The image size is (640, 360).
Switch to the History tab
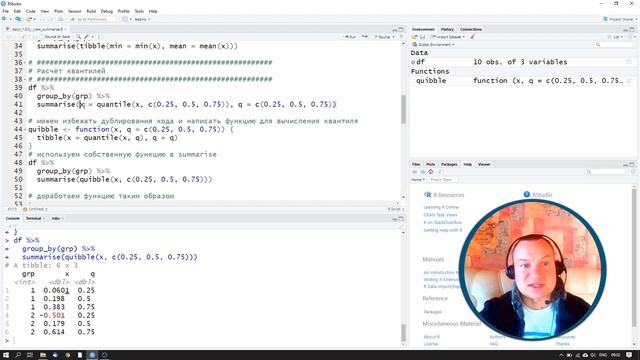pos(447,29)
